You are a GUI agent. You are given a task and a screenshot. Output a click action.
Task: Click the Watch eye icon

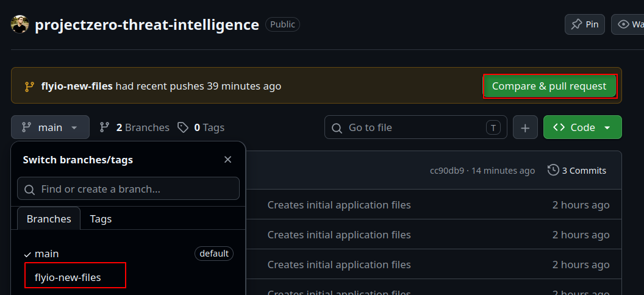tap(623, 24)
